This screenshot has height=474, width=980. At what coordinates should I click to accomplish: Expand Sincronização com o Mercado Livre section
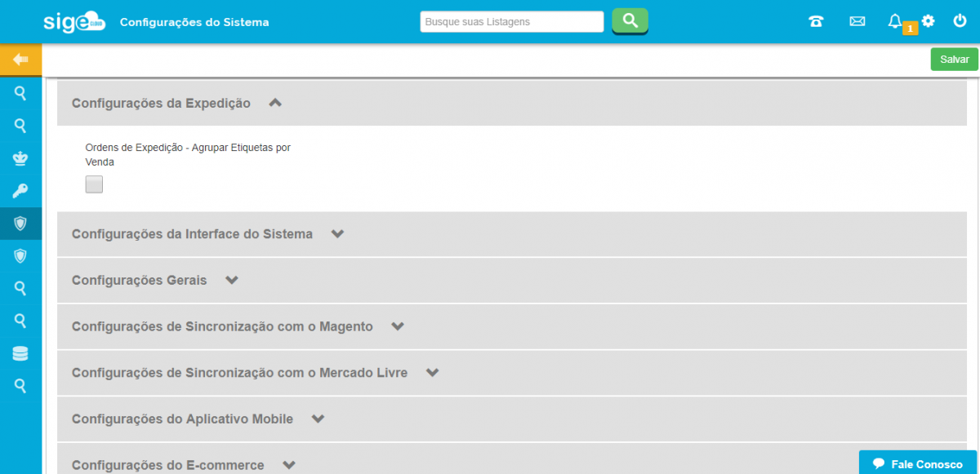pos(512,373)
